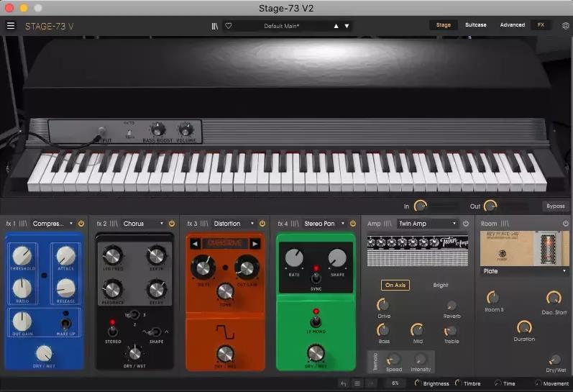Click the 6% CPU meter

395,383
